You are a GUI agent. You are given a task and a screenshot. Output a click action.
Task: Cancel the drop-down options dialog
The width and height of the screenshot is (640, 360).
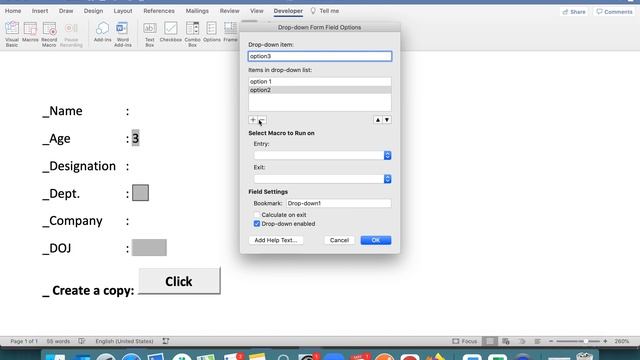pos(339,240)
